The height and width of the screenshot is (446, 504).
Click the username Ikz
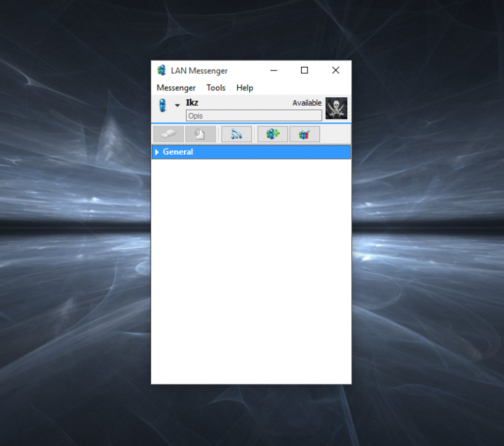click(192, 102)
